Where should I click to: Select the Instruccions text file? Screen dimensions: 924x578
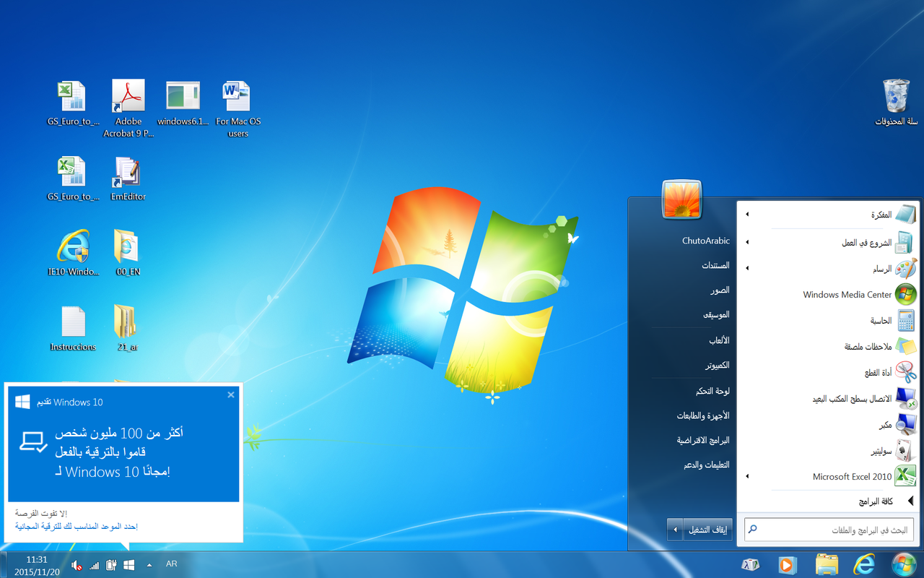click(73, 329)
